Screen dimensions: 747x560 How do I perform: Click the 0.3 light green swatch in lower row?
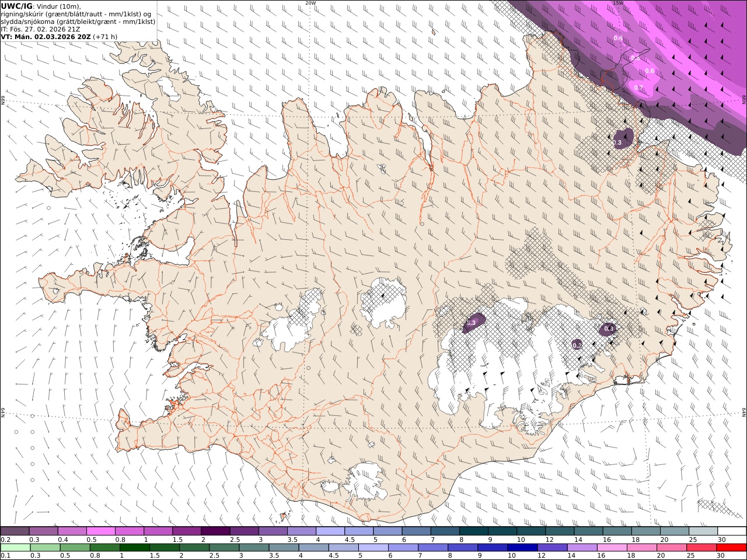pyautogui.click(x=45, y=547)
